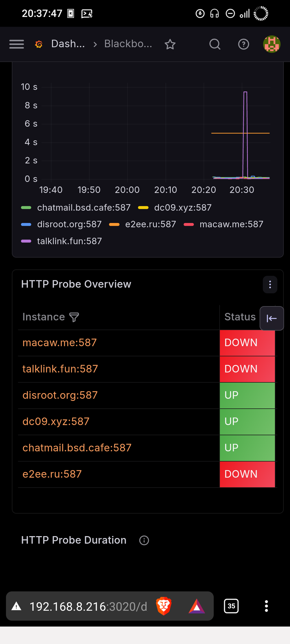This screenshot has width=290, height=644.
Task: Star this dashboard as favorite
Action: click(170, 44)
